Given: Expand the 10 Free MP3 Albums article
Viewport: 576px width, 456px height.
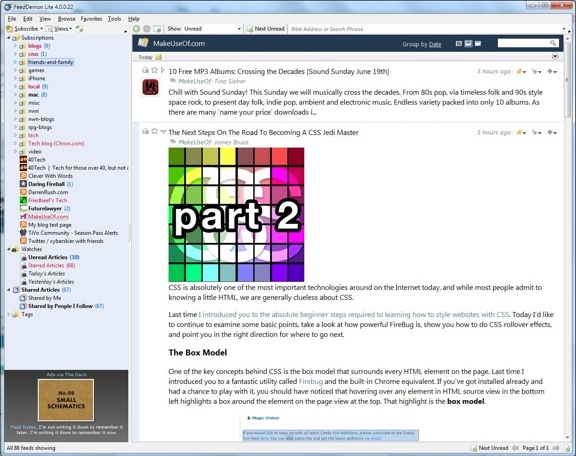Looking at the screenshot, I should [163, 70].
